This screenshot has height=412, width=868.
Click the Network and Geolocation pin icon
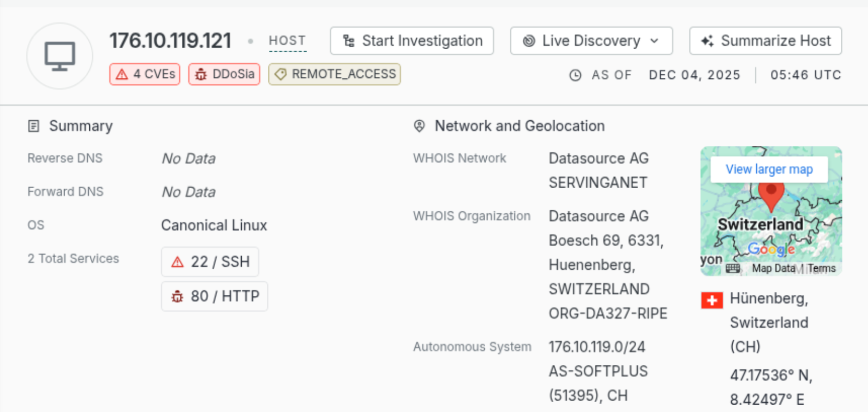click(x=419, y=126)
